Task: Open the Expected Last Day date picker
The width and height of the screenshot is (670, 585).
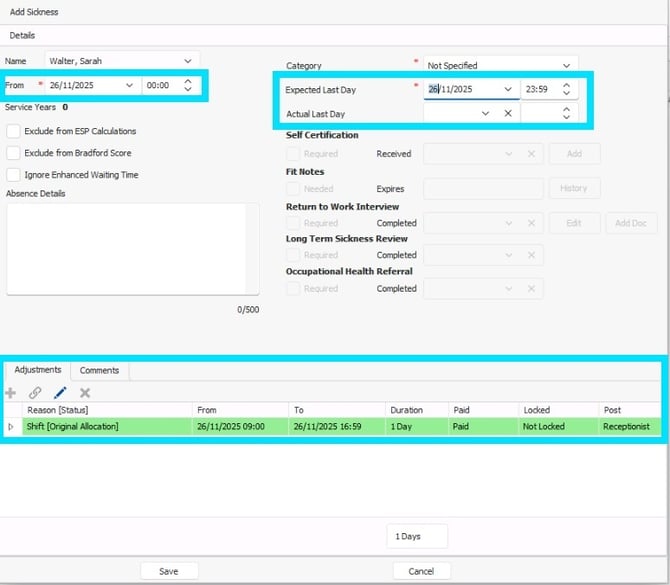Action: tap(507, 89)
